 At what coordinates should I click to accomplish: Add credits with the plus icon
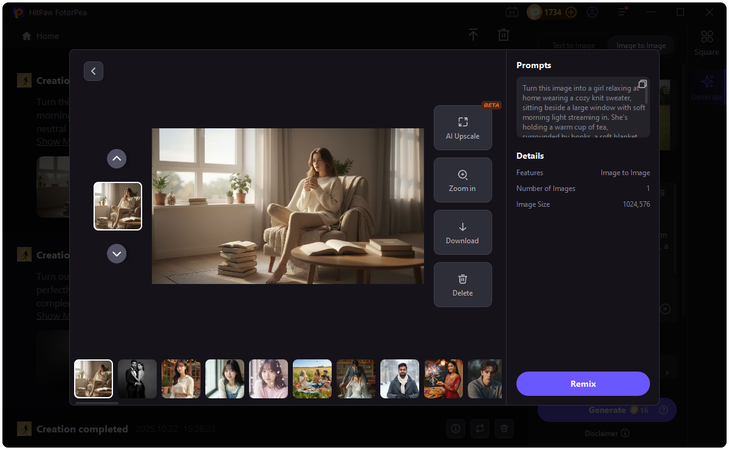click(571, 13)
